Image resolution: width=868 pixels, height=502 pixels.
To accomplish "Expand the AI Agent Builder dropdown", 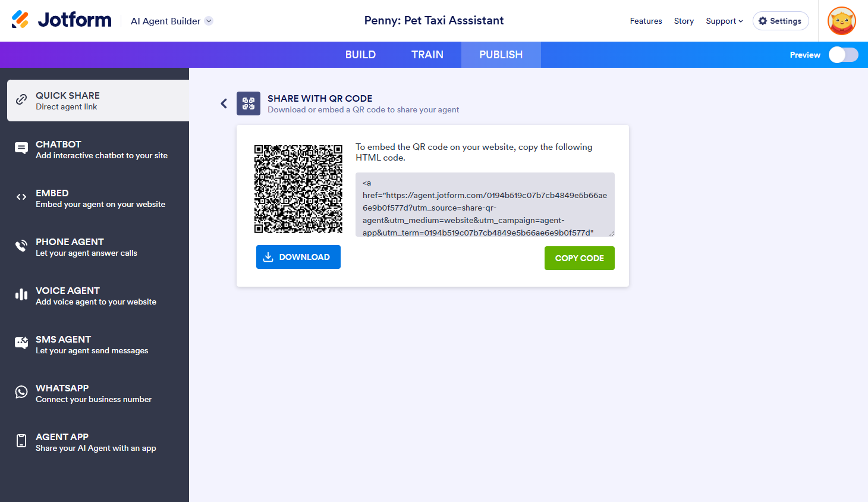I will pyautogui.click(x=209, y=21).
